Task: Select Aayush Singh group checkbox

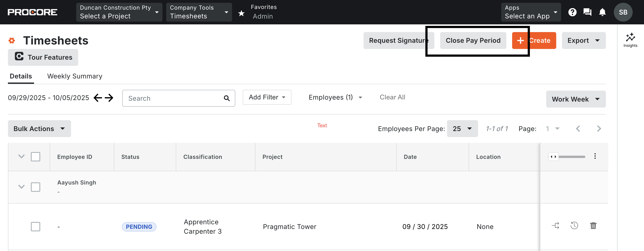Action: [x=36, y=187]
